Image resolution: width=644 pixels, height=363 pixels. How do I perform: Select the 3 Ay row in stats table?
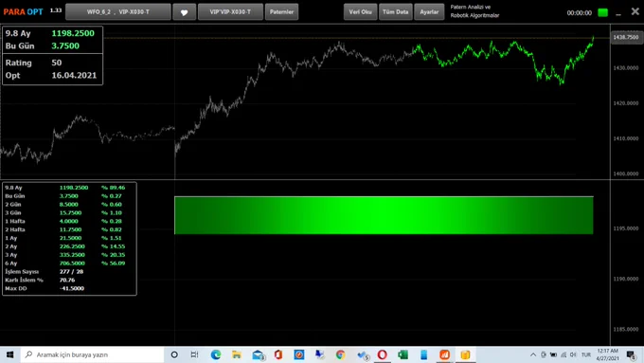(65, 255)
